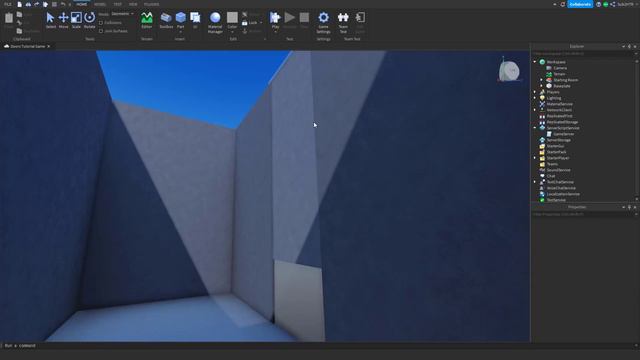
Task: Click the Resume test button
Action: click(x=289, y=20)
